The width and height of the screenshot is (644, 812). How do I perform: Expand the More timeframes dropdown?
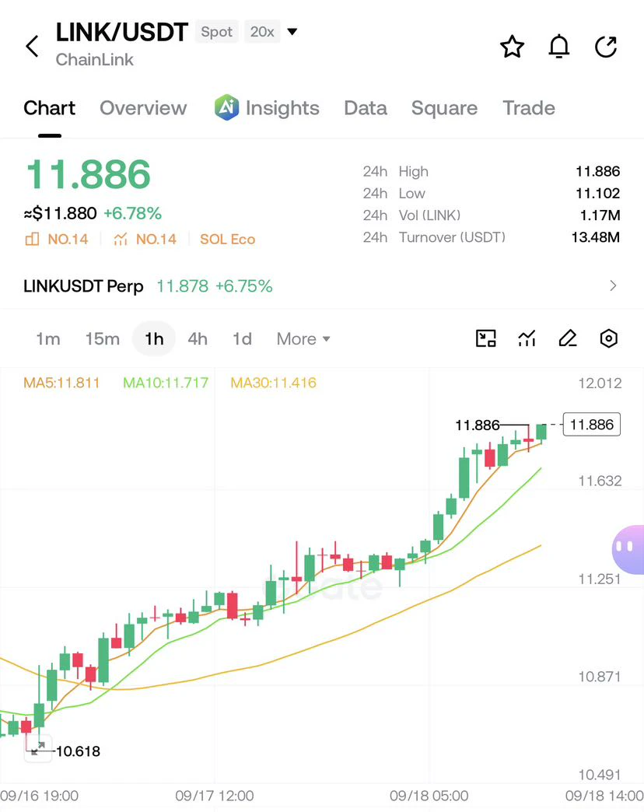tap(303, 338)
